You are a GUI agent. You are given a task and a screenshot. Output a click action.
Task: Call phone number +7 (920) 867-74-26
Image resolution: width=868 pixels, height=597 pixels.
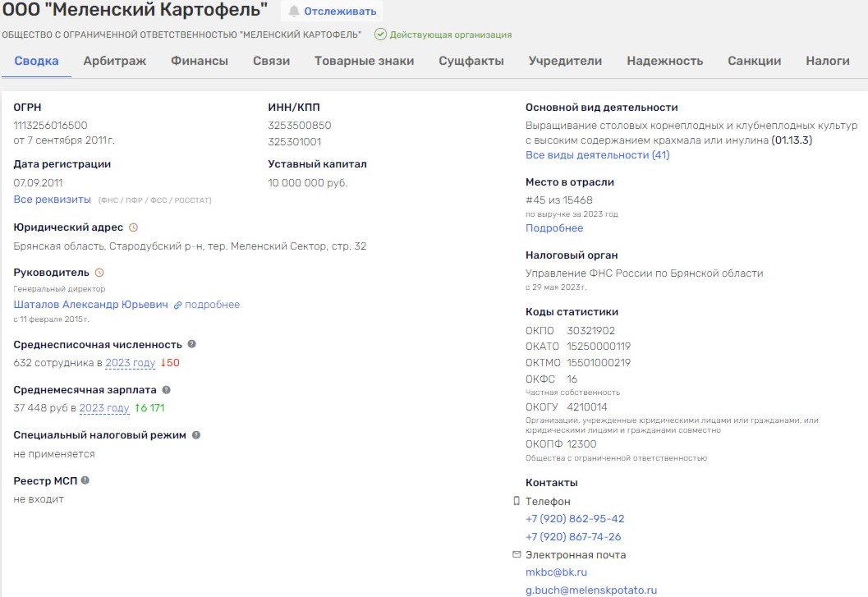(x=573, y=536)
